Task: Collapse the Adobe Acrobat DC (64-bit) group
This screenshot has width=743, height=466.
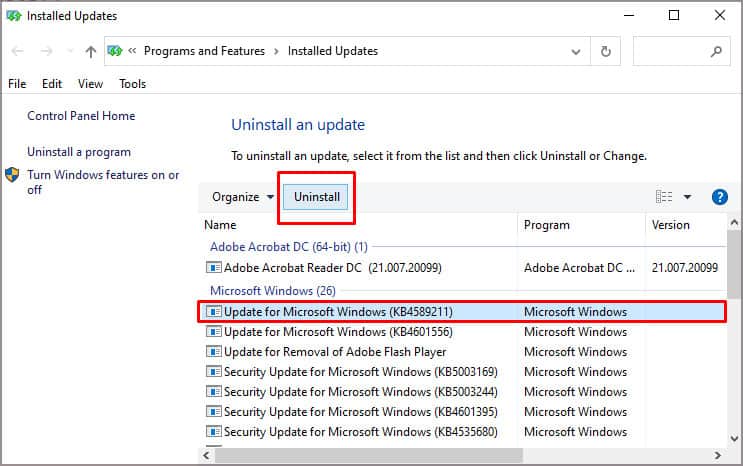Action: pyautogui.click(x=289, y=247)
